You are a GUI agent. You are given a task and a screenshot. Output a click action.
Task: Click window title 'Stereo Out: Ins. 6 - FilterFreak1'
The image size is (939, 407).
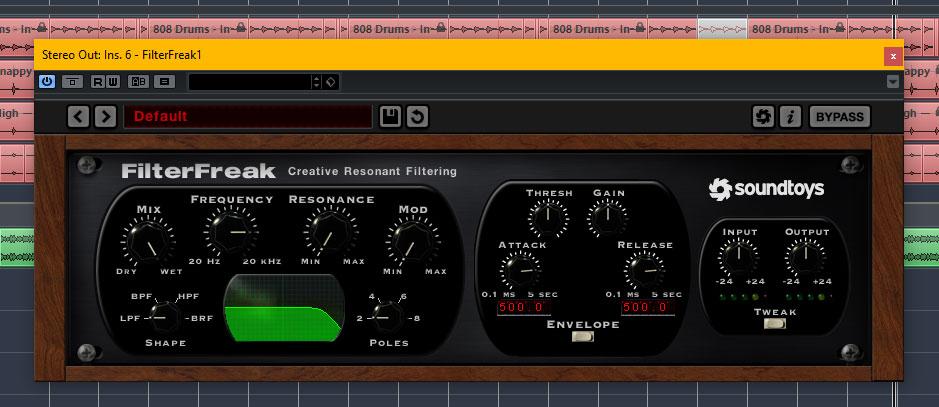(x=122, y=56)
